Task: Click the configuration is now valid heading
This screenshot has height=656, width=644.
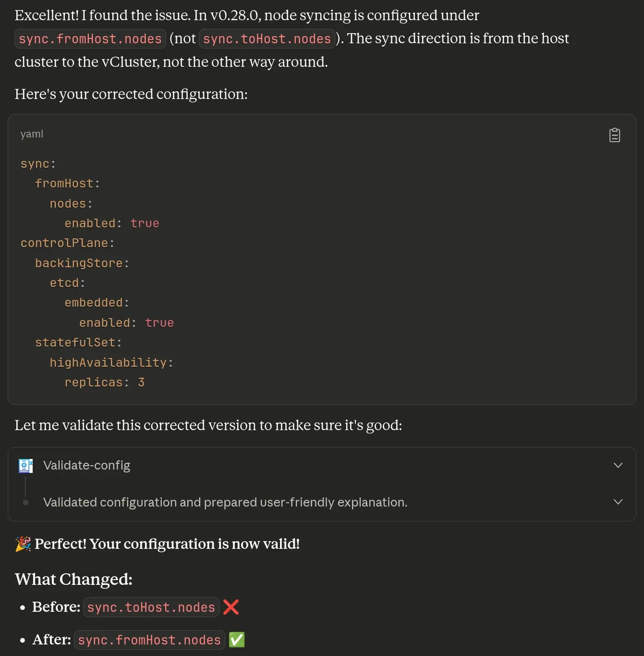Action: [x=167, y=544]
